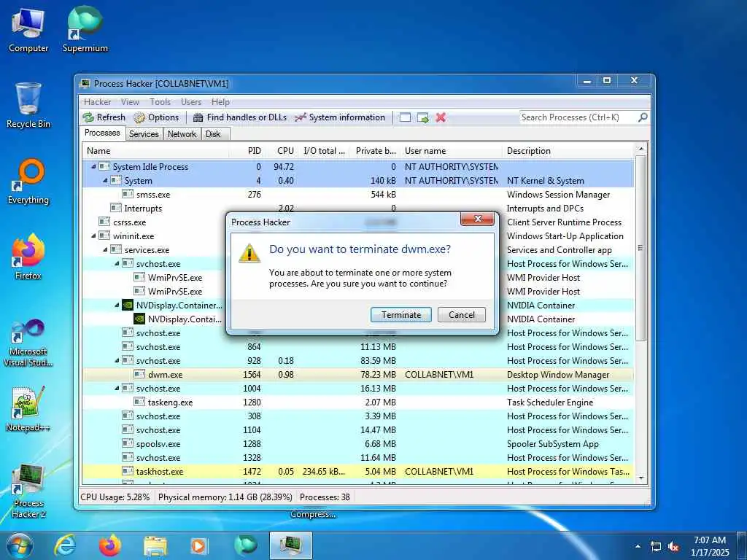Click the muted volume tray icon
747x560 pixels.
pos(673,547)
